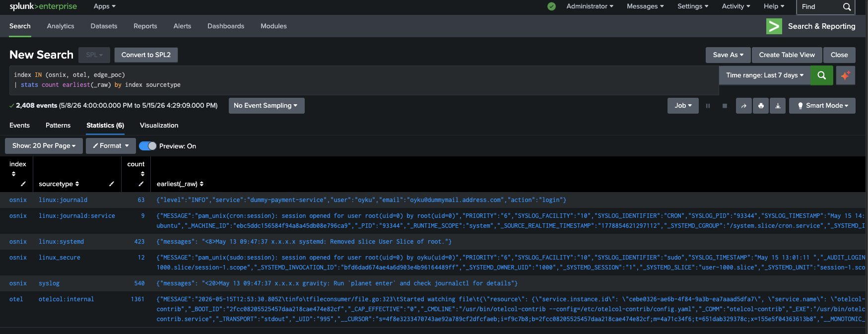Viewport: 868px width, 334px height.
Task: Click count value 1361
Action: click(137, 299)
